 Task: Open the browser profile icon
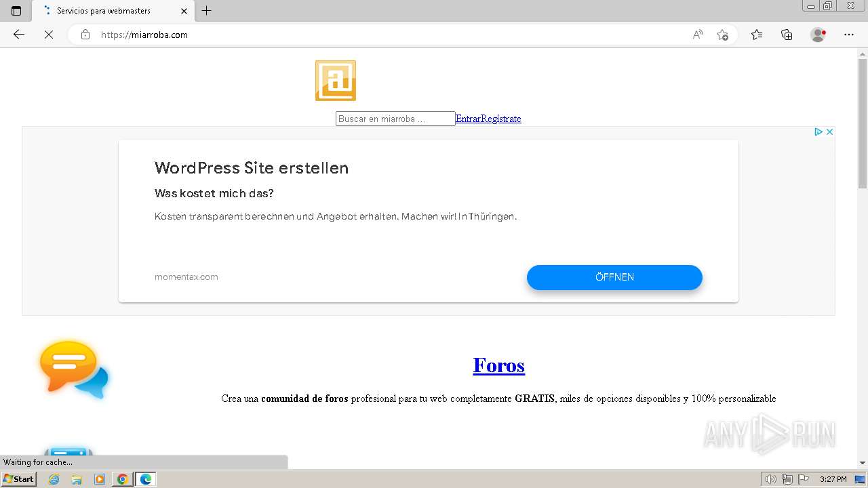pos(818,35)
